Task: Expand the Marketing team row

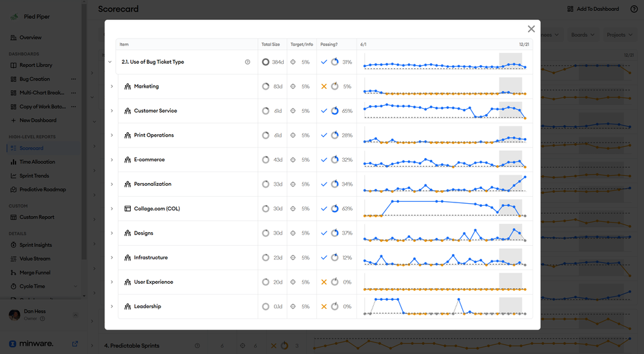Action: click(x=112, y=86)
